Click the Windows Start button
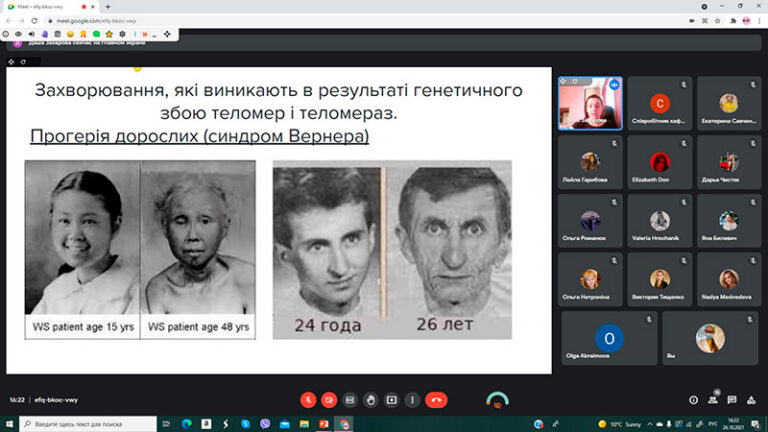 click(x=9, y=424)
